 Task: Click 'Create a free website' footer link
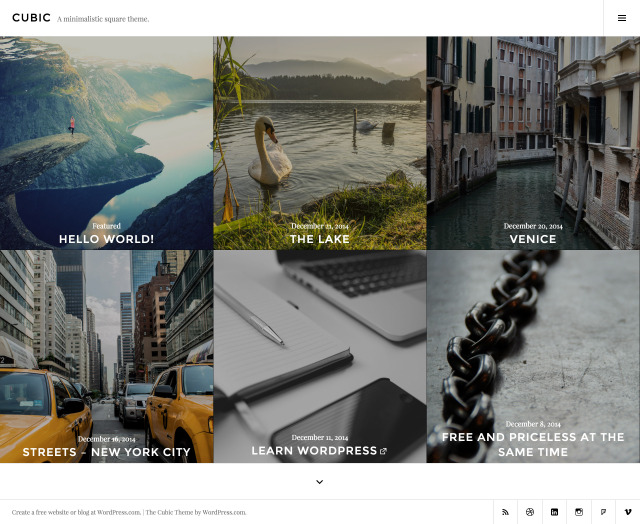point(76,512)
